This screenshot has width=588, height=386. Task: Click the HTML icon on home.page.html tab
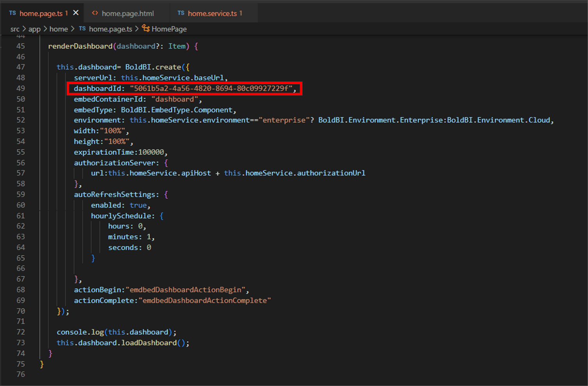coord(95,13)
